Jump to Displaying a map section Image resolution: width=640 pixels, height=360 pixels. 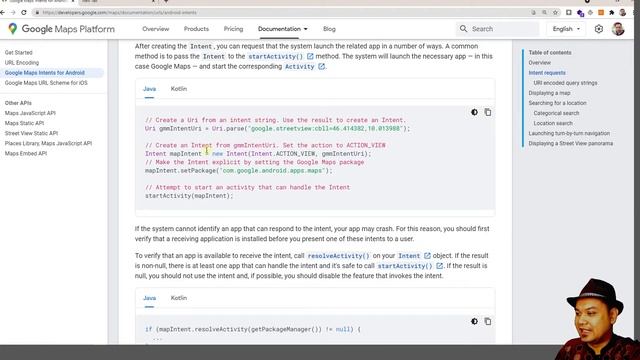point(549,93)
